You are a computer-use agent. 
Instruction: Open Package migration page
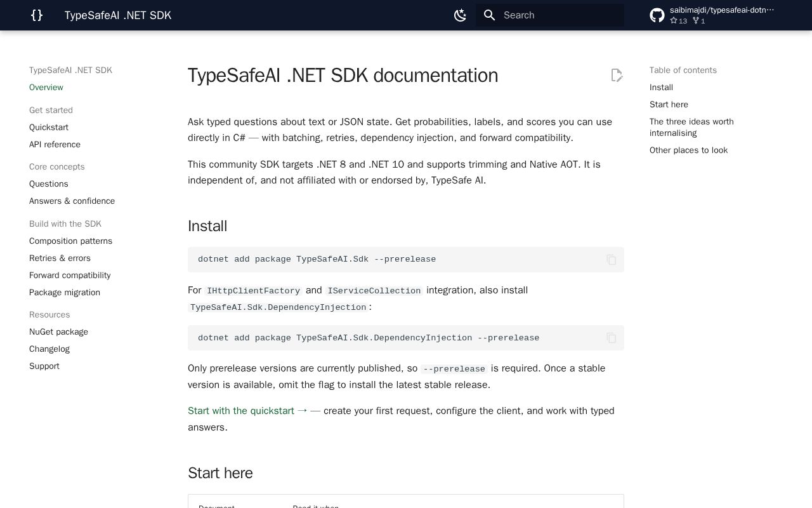[x=65, y=293]
